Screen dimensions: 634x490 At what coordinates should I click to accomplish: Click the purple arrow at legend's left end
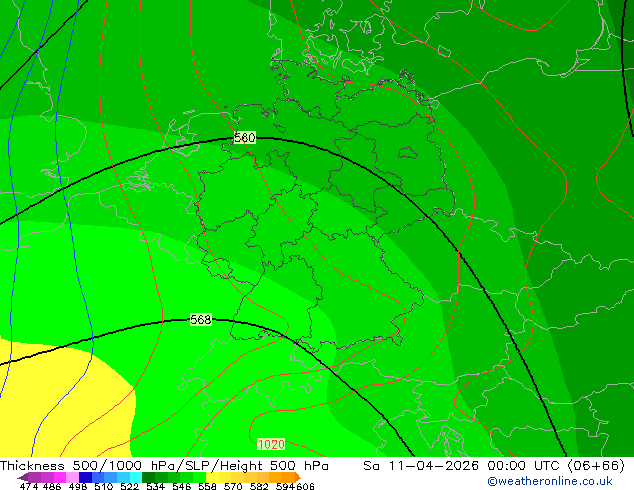coord(23,477)
